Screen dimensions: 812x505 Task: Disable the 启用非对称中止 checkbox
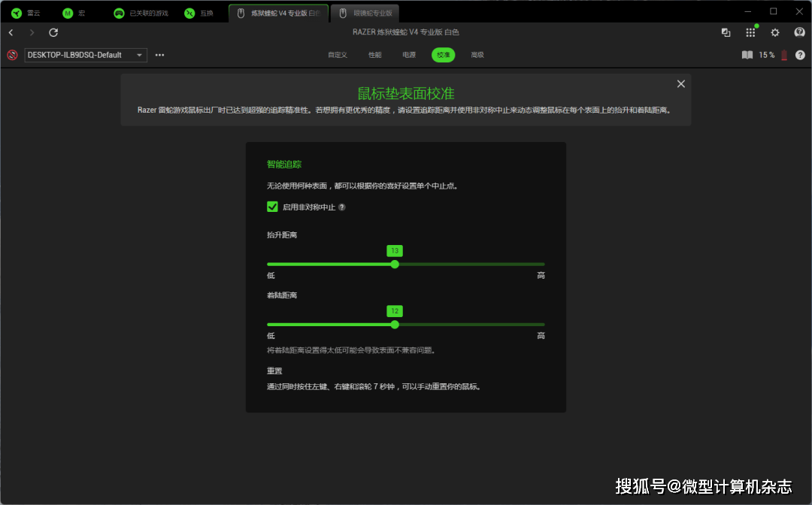tap(271, 207)
